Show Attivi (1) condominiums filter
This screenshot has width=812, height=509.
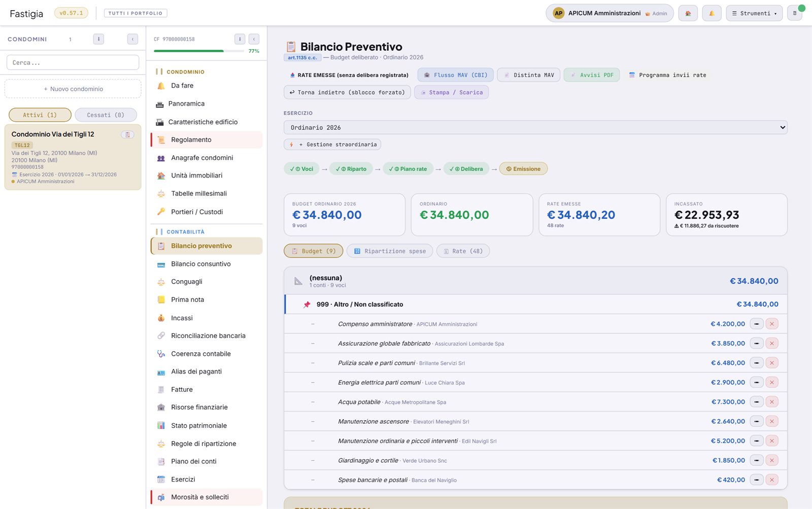pos(40,115)
